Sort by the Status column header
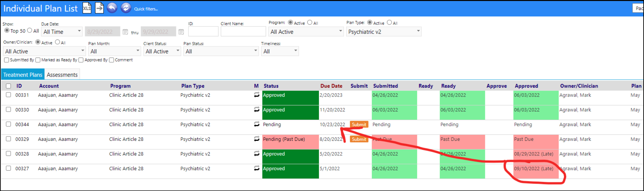The image size is (644, 191). click(x=271, y=86)
